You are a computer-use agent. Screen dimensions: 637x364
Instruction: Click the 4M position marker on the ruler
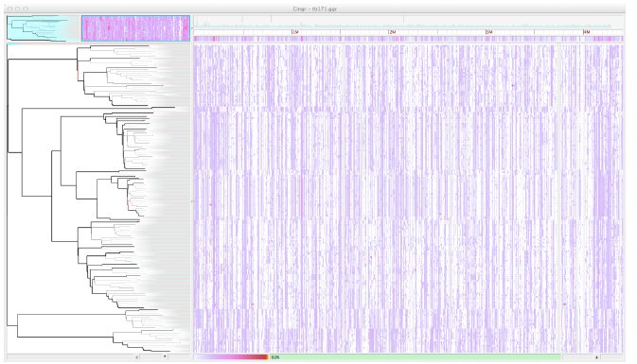click(x=586, y=31)
